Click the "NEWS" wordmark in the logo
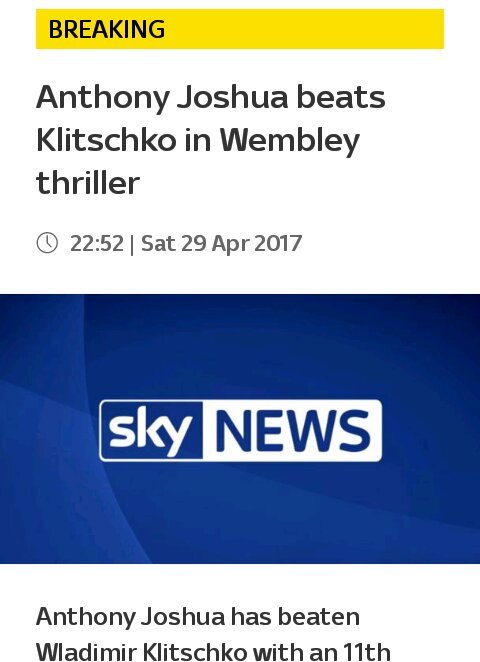The image size is (480, 662). 293,431
